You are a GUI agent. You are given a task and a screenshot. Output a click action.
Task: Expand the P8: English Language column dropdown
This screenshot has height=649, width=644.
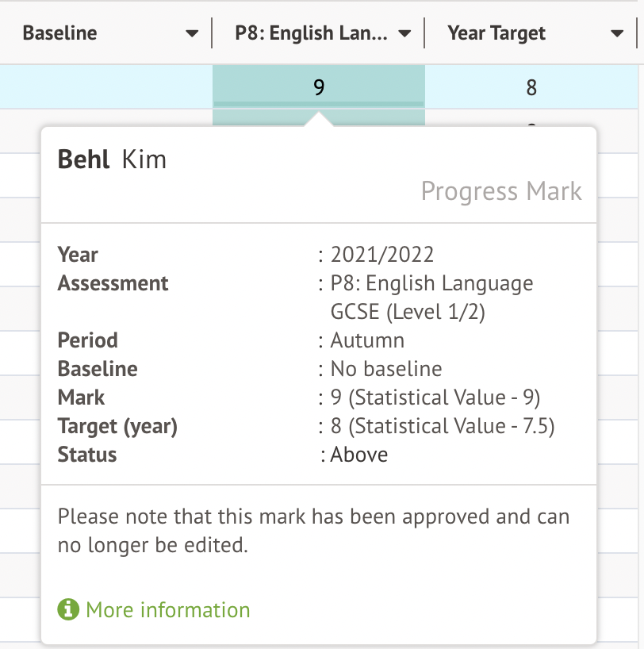coord(404,33)
